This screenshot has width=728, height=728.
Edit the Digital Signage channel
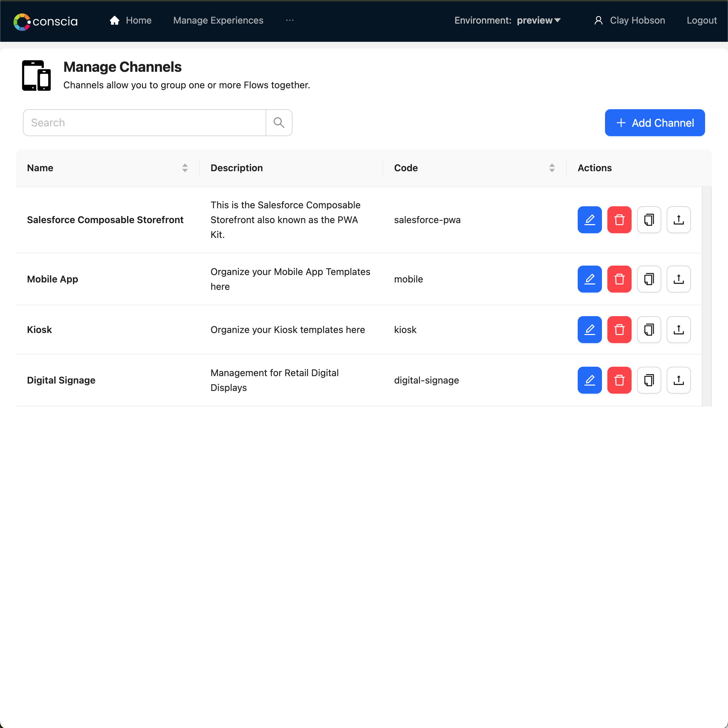(590, 380)
